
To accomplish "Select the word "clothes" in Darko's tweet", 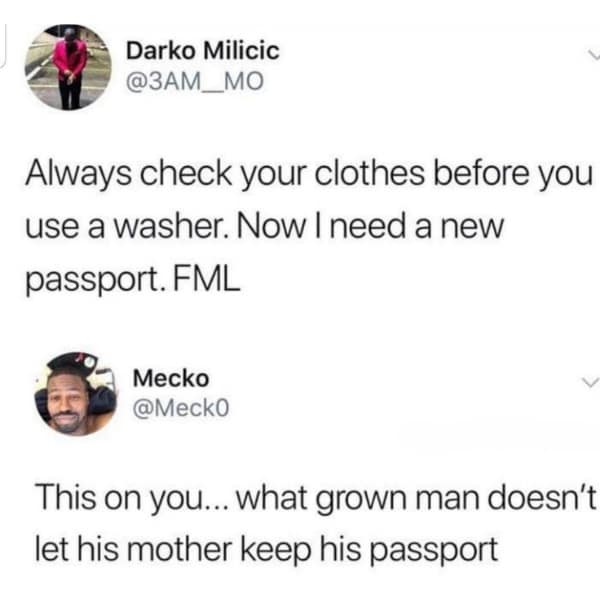I will click(x=370, y=173).
